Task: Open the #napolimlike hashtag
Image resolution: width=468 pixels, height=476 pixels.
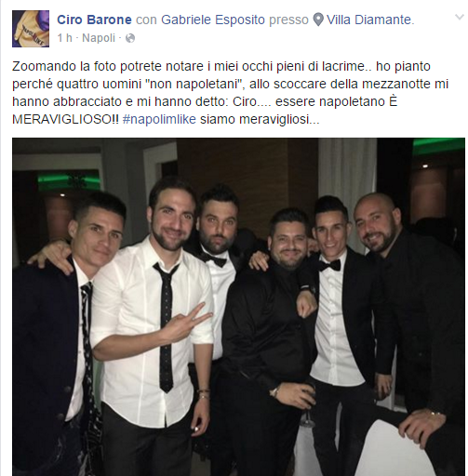Action: click(159, 119)
